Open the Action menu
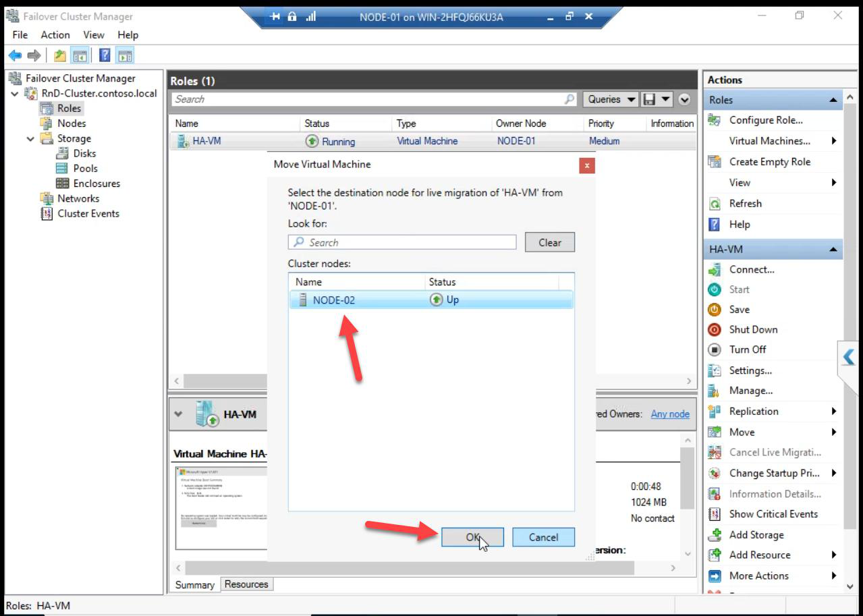 (x=55, y=35)
